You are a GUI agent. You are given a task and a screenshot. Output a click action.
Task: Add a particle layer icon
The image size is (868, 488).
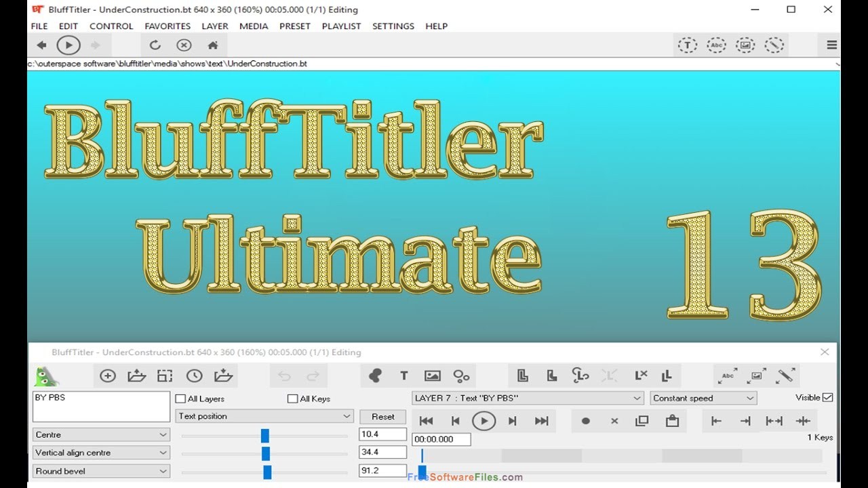[462, 375]
